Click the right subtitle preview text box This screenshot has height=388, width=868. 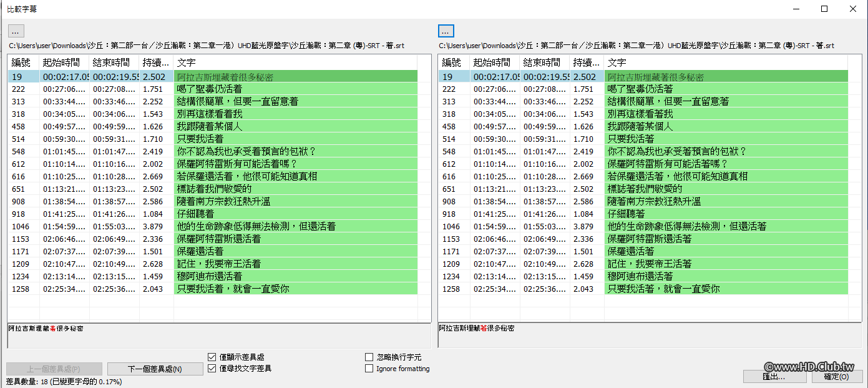click(643, 334)
